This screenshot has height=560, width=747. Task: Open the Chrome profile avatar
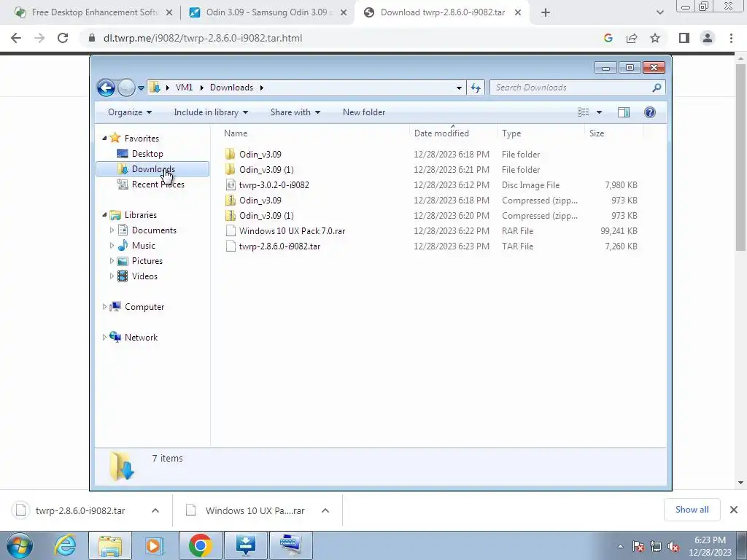(708, 38)
